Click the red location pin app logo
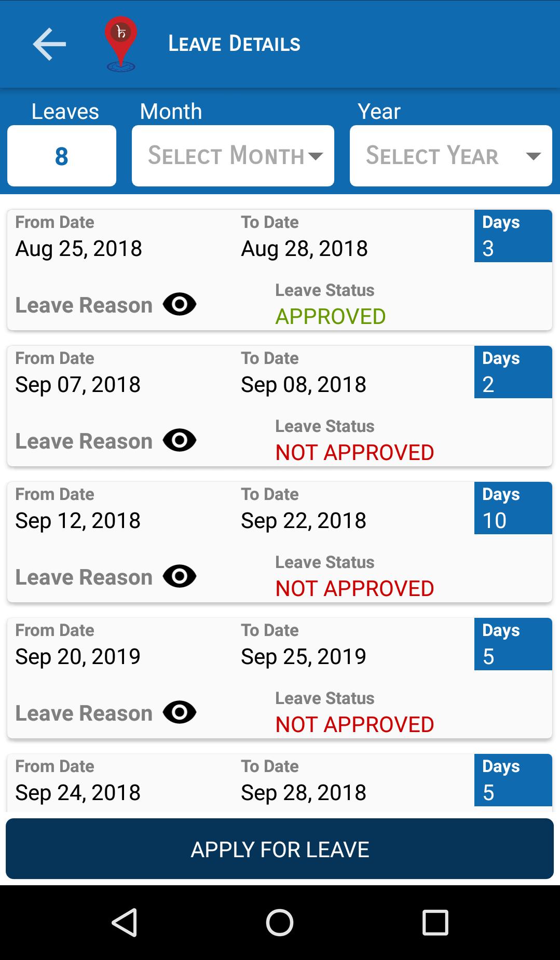The width and height of the screenshot is (560, 960). pyautogui.click(x=121, y=44)
